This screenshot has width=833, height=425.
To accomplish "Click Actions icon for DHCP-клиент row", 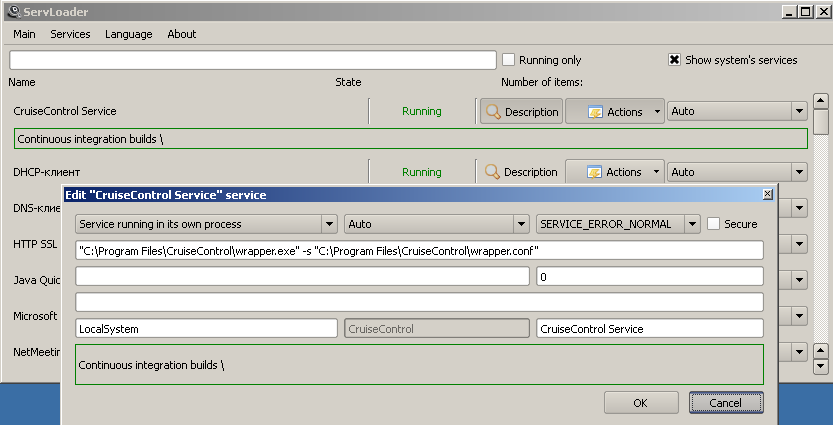I will (594, 172).
